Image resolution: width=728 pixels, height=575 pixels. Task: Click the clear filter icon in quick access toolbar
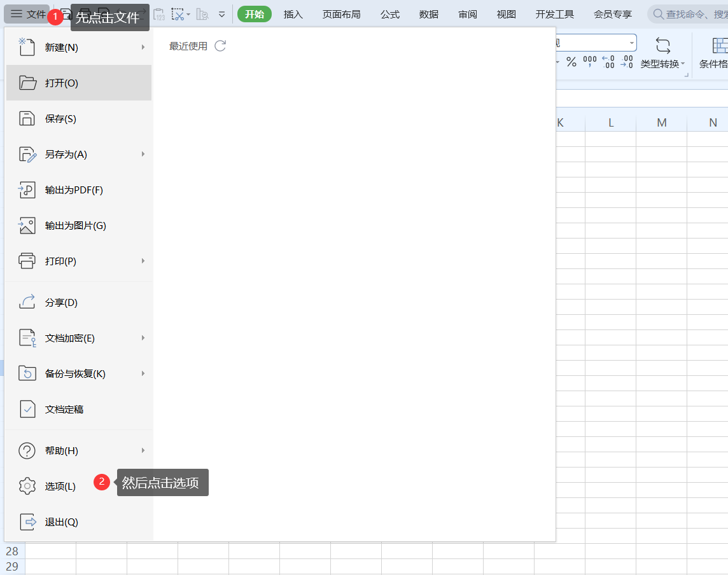(178, 14)
